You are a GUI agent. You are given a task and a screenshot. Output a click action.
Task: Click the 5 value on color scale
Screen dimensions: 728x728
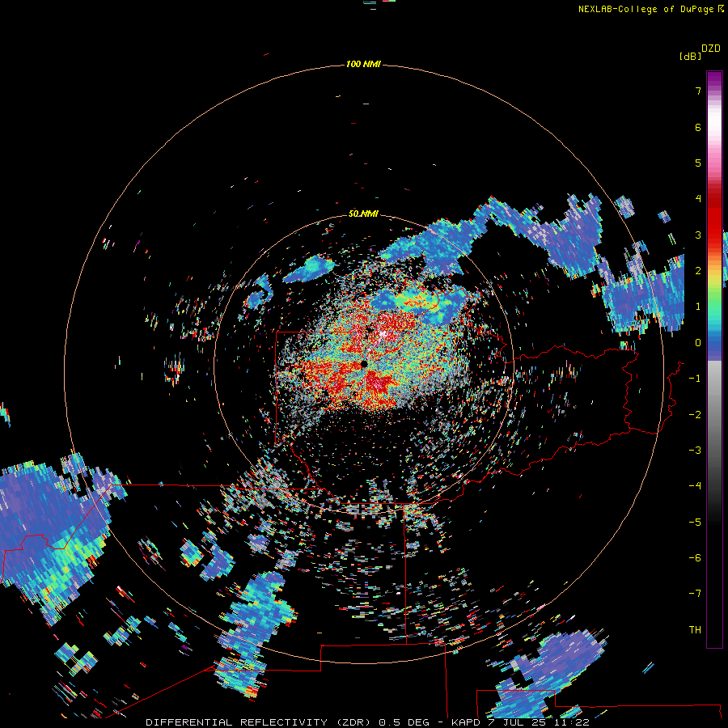click(698, 163)
